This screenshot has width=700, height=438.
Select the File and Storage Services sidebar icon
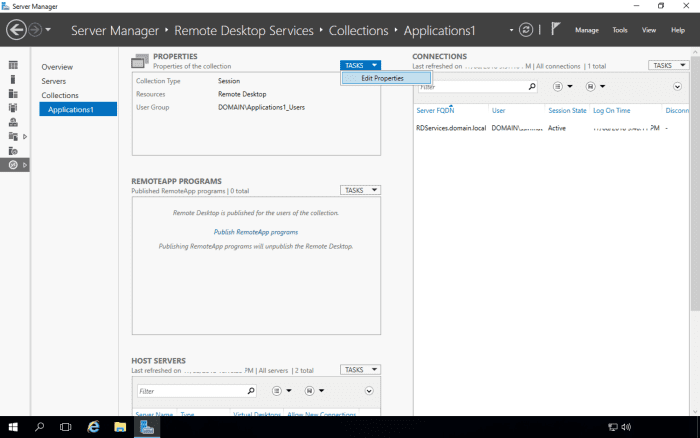13,136
